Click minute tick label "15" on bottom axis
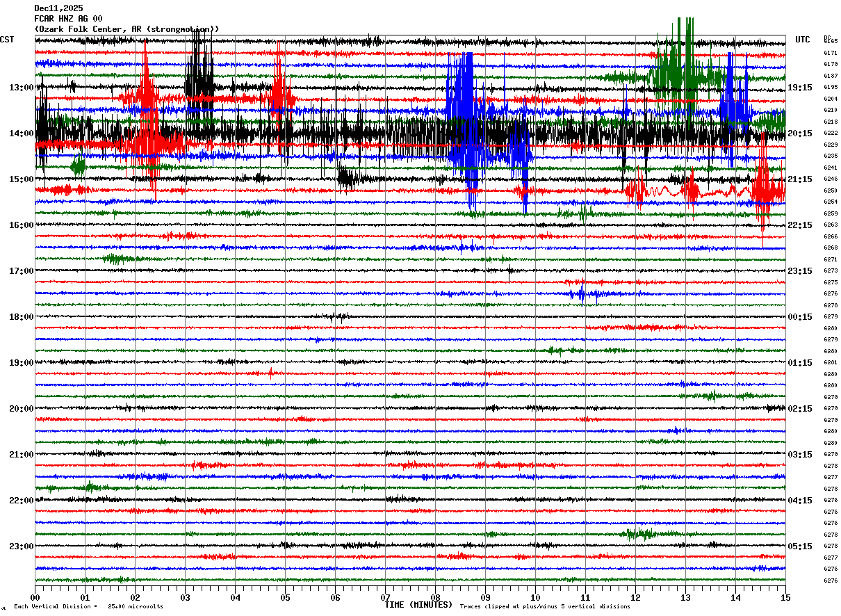 [x=785, y=597]
